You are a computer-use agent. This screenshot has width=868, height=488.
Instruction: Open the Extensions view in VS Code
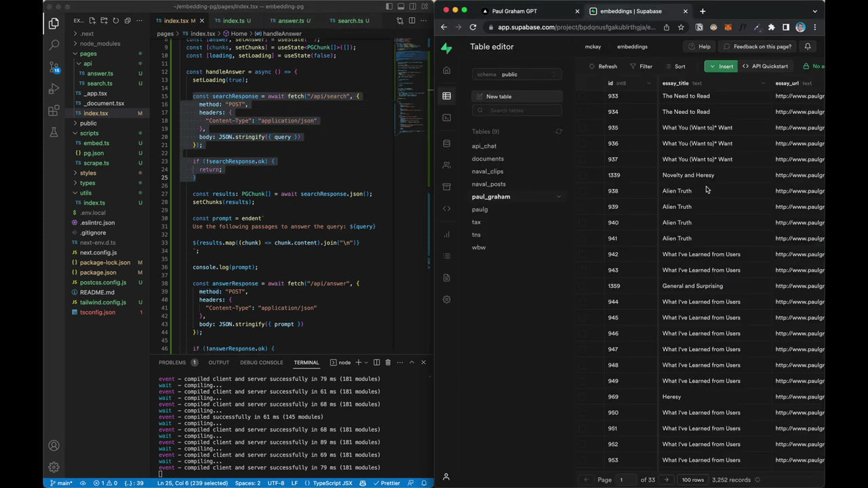pyautogui.click(x=54, y=110)
